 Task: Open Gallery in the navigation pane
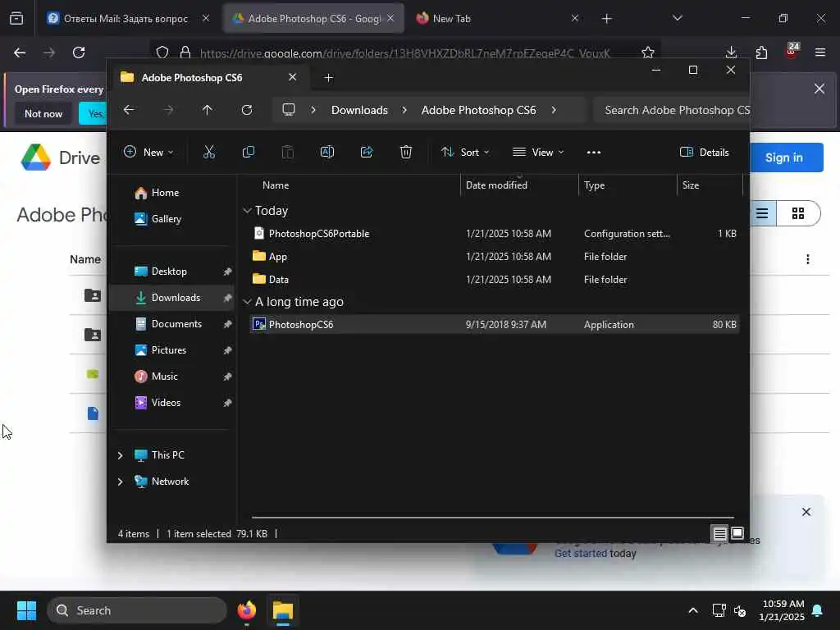(166, 219)
